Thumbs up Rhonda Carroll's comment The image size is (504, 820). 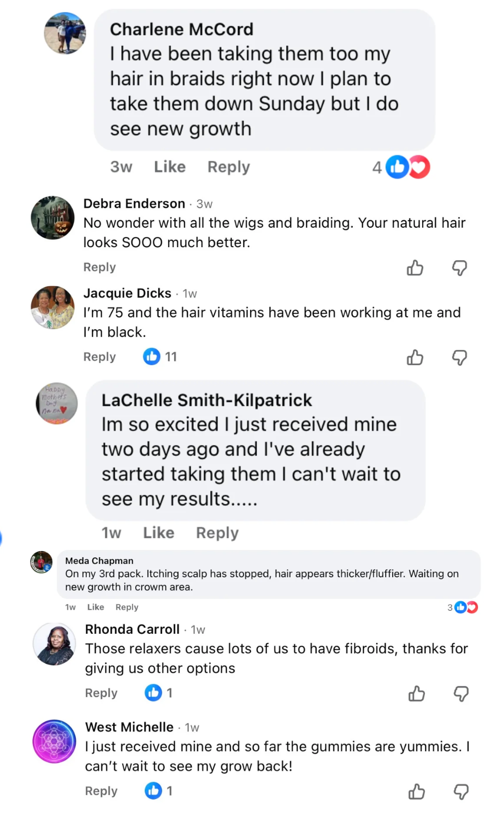[x=416, y=694]
